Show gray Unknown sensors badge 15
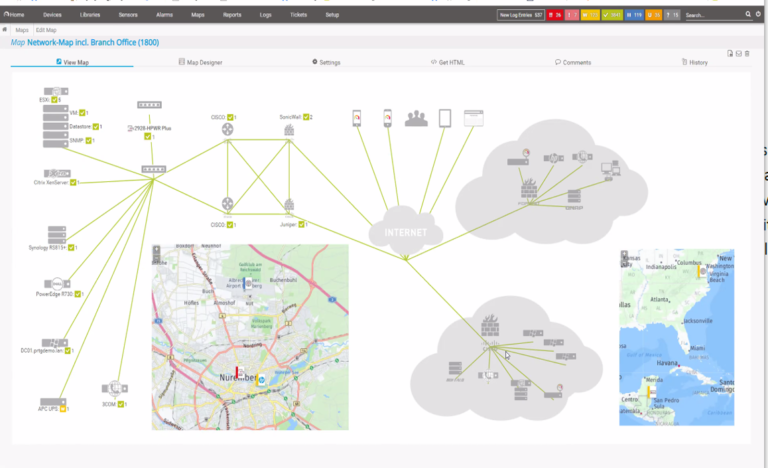This screenshot has width=768, height=468. point(672,15)
